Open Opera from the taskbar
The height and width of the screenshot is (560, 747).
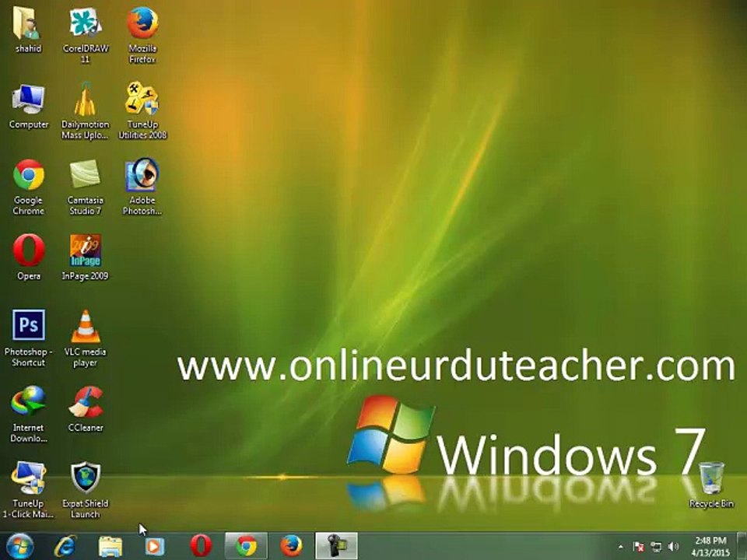(x=201, y=546)
